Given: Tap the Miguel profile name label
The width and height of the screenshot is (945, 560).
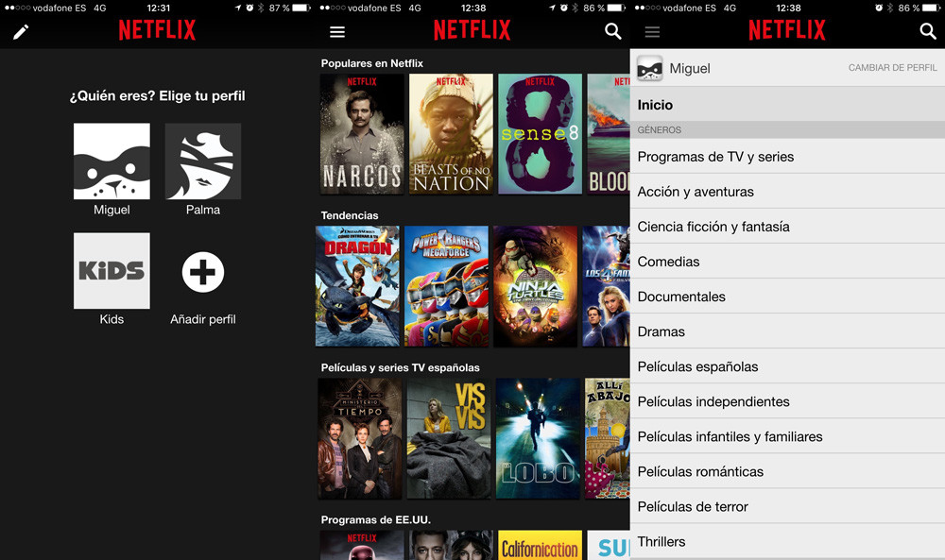Looking at the screenshot, I should click(112, 210).
